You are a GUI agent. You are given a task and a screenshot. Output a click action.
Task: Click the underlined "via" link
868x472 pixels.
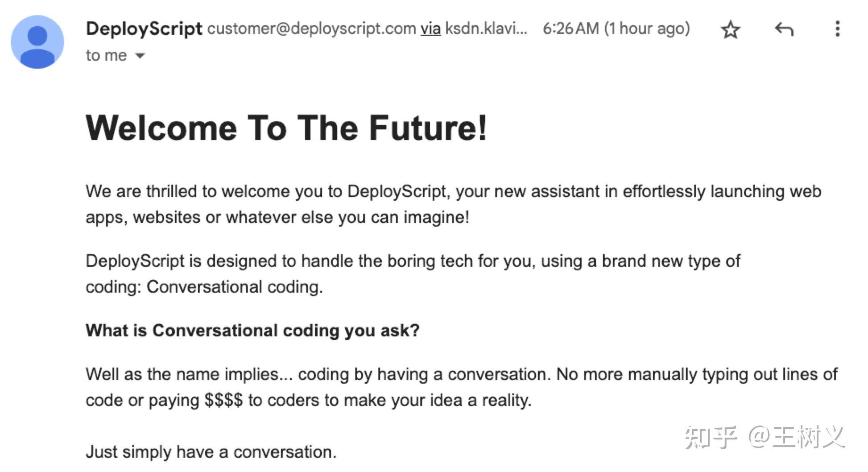430,29
